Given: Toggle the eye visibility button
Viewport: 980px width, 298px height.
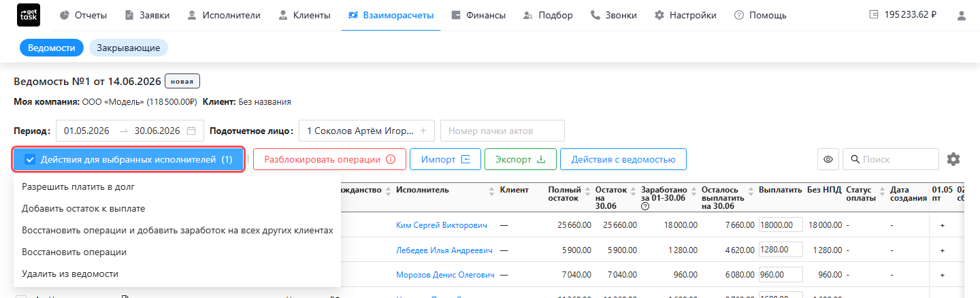Looking at the screenshot, I should click(828, 159).
